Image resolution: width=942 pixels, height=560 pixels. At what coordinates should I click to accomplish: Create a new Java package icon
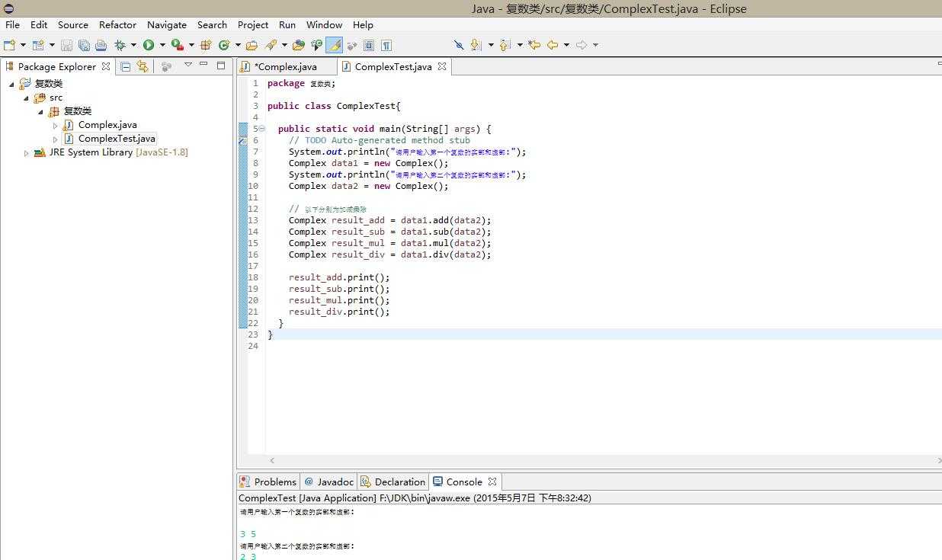205,45
